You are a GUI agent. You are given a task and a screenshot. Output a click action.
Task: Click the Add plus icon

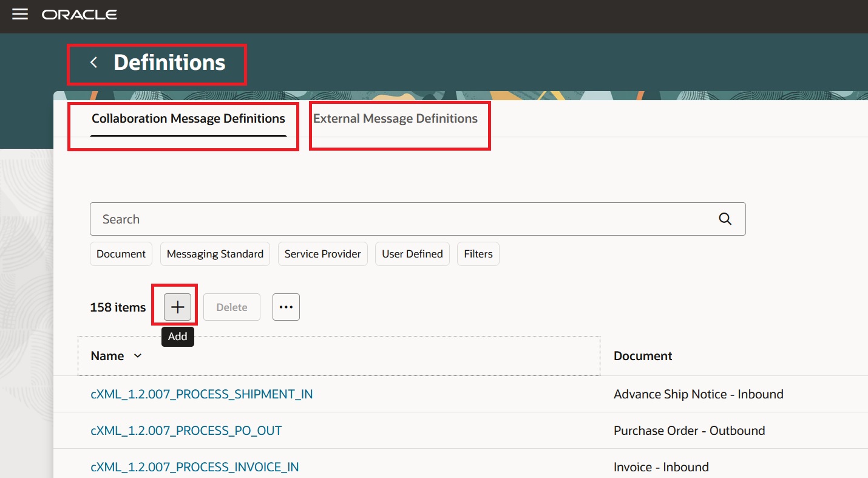click(x=176, y=307)
